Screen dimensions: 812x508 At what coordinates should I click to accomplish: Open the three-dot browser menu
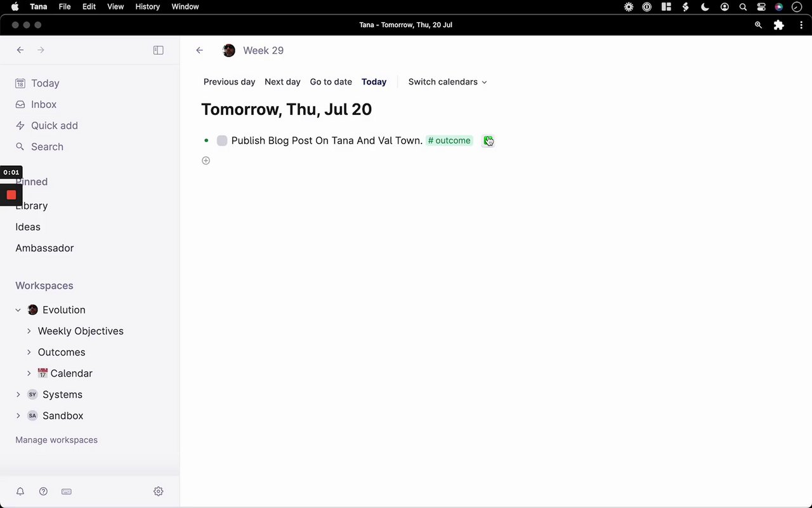pyautogui.click(x=801, y=25)
